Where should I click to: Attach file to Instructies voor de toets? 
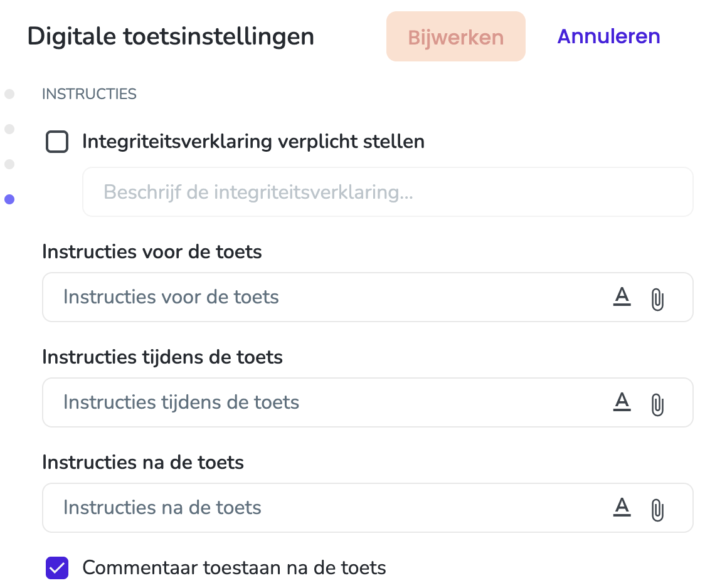click(657, 299)
